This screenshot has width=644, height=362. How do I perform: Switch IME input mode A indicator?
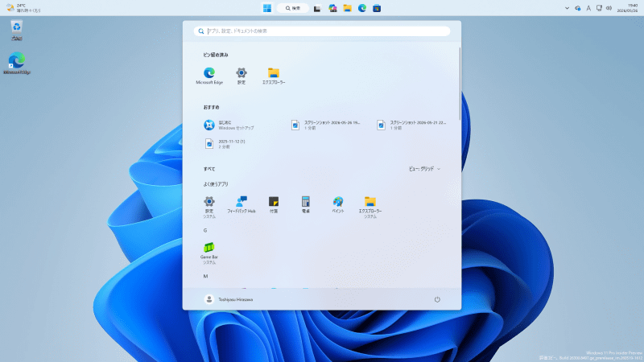point(588,8)
